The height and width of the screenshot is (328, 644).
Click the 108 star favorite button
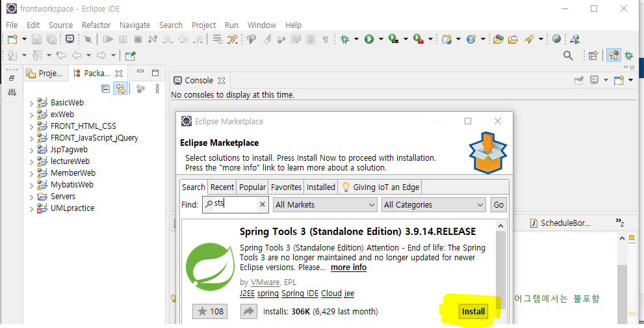pyautogui.click(x=210, y=311)
